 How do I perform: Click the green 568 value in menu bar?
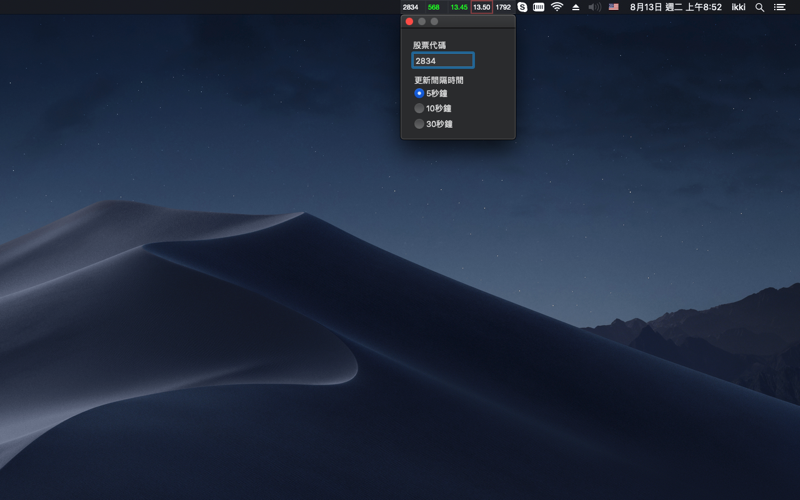tap(433, 7)
